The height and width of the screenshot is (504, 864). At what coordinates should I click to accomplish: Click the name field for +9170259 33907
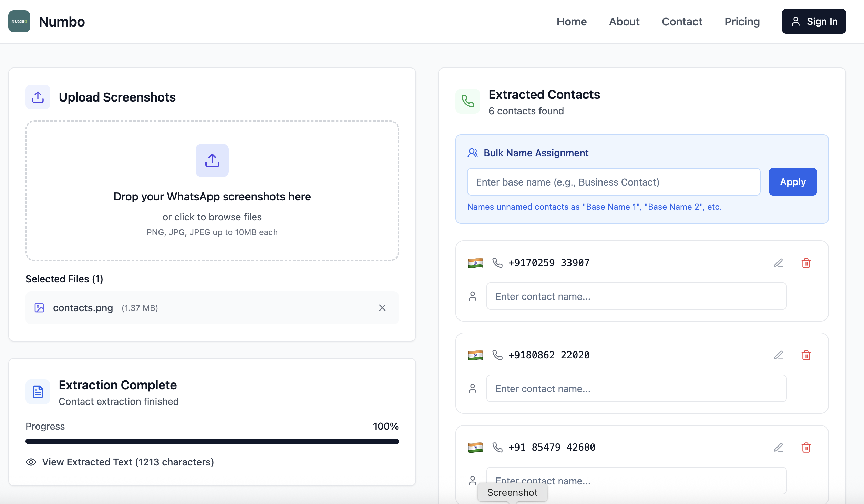tap(636, 296)
